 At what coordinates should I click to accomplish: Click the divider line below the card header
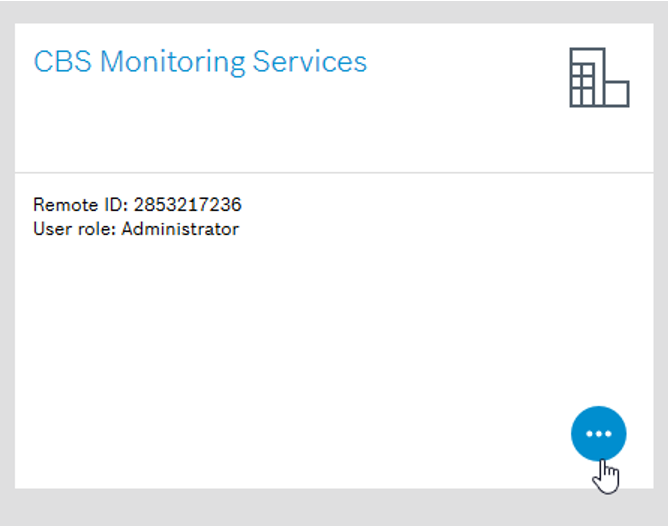pos(340,172)
